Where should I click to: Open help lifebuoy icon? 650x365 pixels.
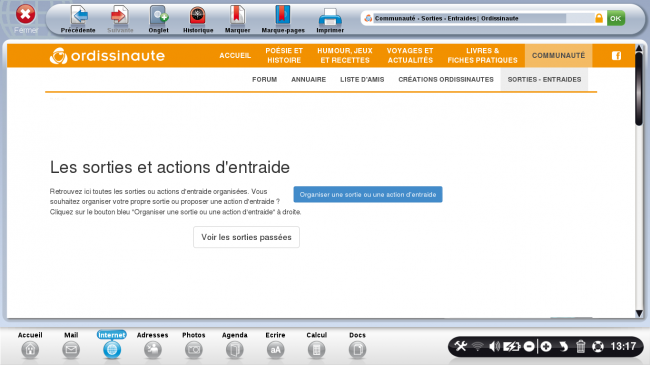click(598, 346)
